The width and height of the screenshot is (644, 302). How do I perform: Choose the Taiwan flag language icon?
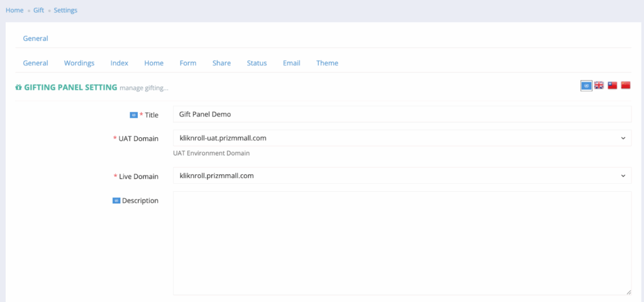613,86
